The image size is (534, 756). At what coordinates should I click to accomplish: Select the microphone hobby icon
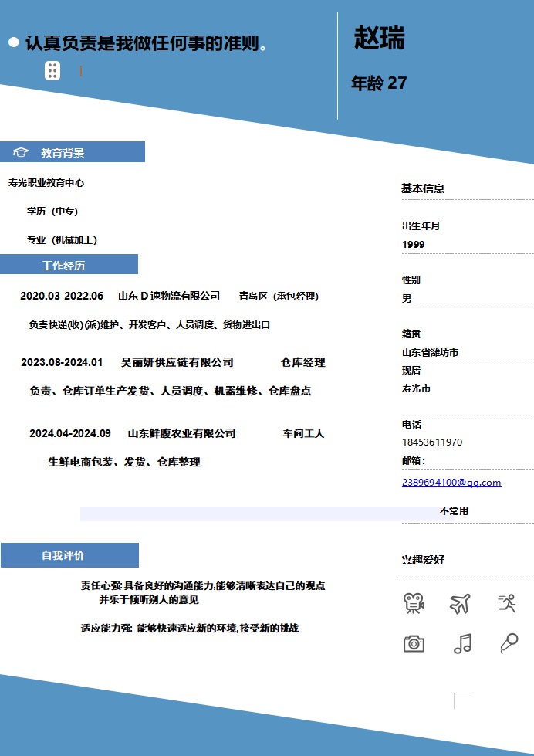coord(508,643)
